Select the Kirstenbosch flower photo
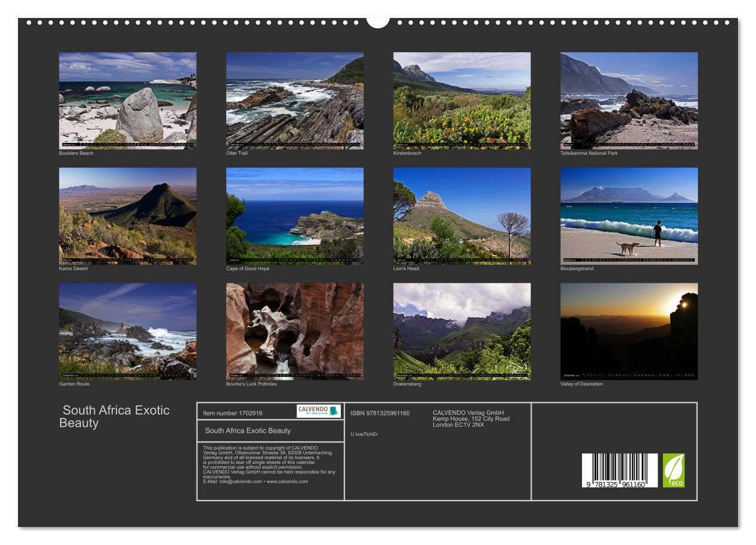Image resolution: width=756 pixels, height=545 pixels. (x=462, y=100)
